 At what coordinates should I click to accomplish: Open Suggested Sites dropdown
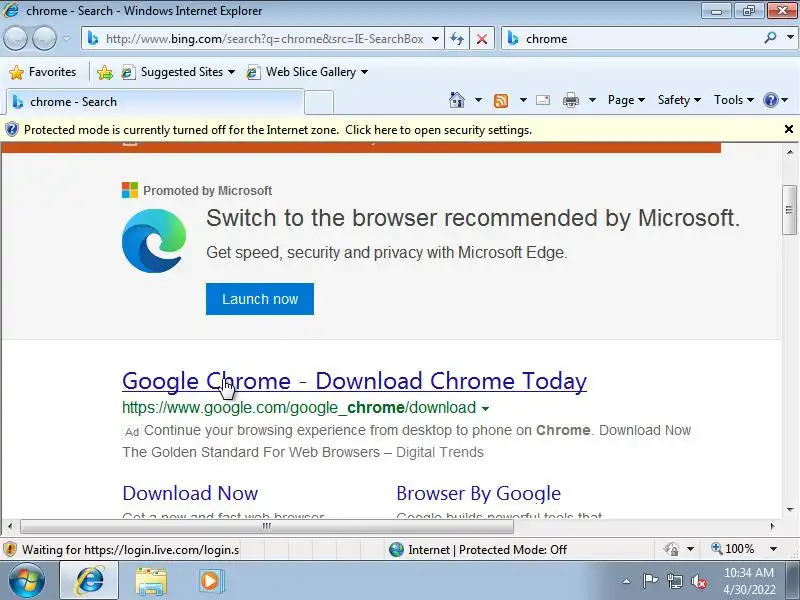tap(178, 72)
